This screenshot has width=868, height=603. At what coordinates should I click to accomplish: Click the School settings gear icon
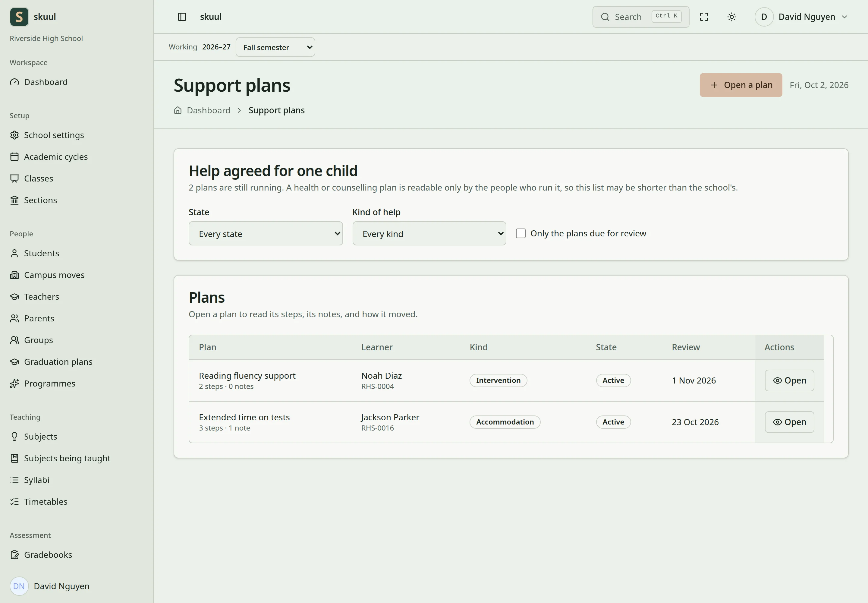point(14,135)
